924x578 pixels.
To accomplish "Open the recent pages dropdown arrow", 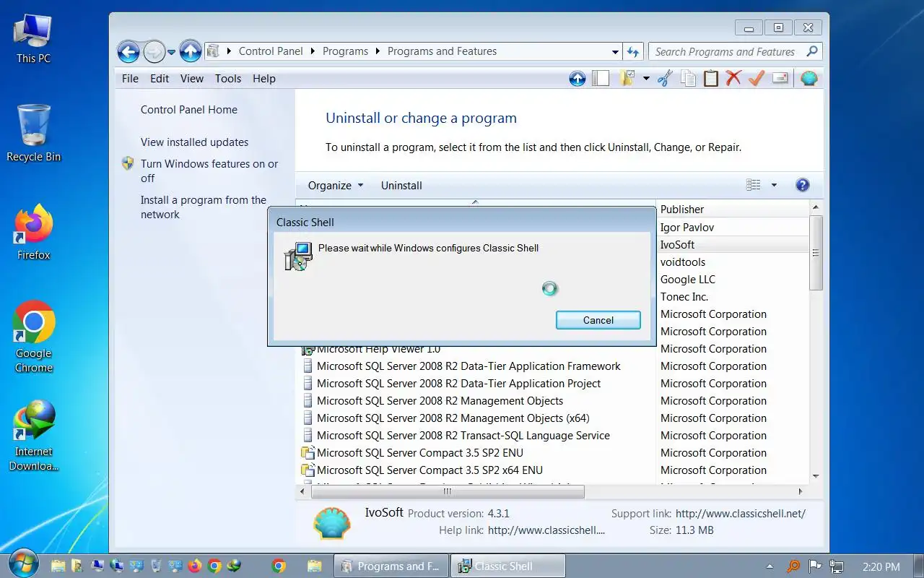I will (x=171, y=52).
